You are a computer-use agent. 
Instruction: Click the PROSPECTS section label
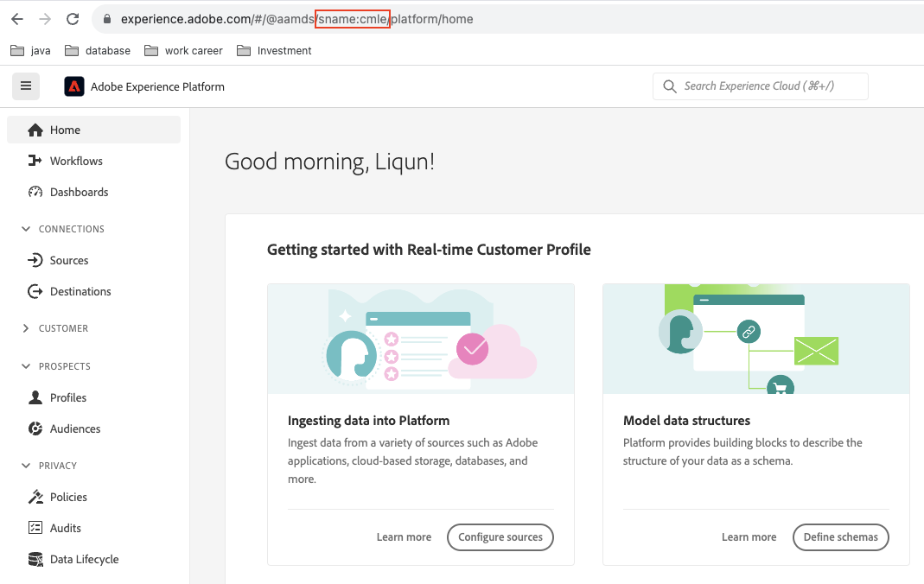[64, 365]
